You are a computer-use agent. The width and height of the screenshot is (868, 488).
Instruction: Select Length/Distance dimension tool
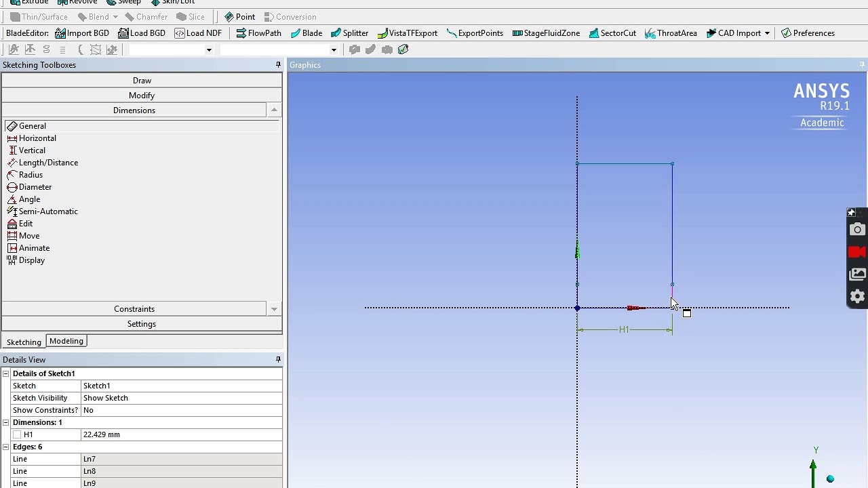42,163
